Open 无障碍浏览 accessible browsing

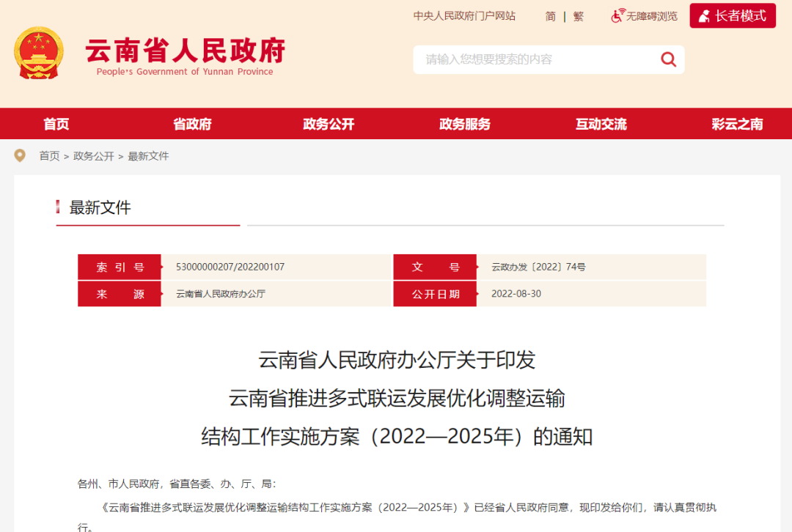coord(651,16)
